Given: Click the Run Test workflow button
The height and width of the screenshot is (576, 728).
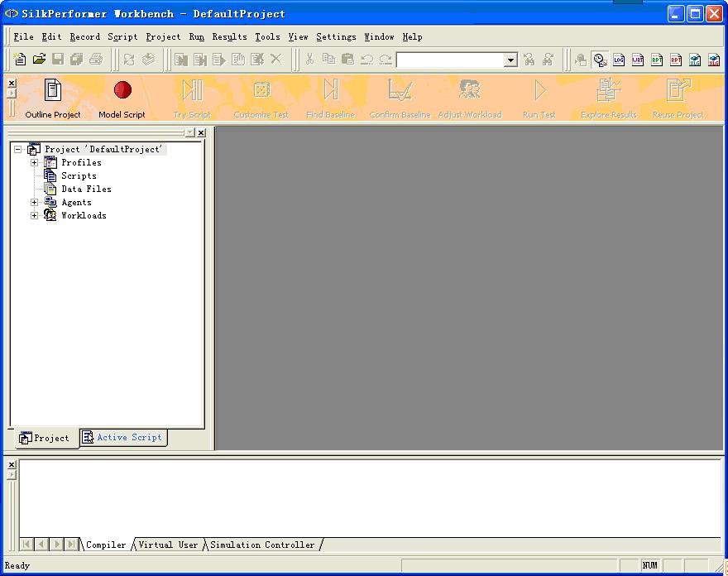Looking at the screenshot, I should (539, 98).
